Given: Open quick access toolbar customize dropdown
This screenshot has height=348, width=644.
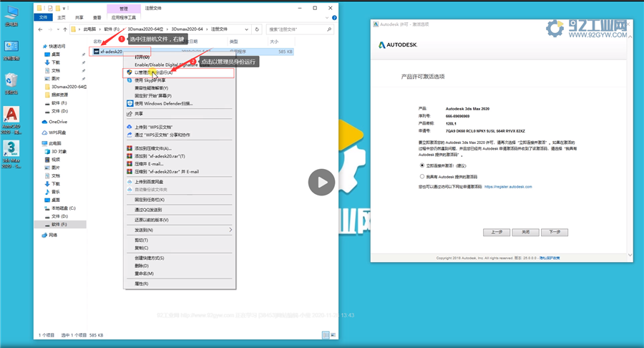Looking at the screenshot, I should coord(64,8).
